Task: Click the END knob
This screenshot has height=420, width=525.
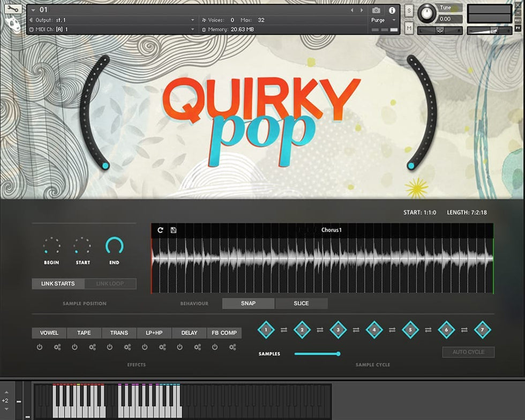Action: pyautogui.click(x=115, y=246)
